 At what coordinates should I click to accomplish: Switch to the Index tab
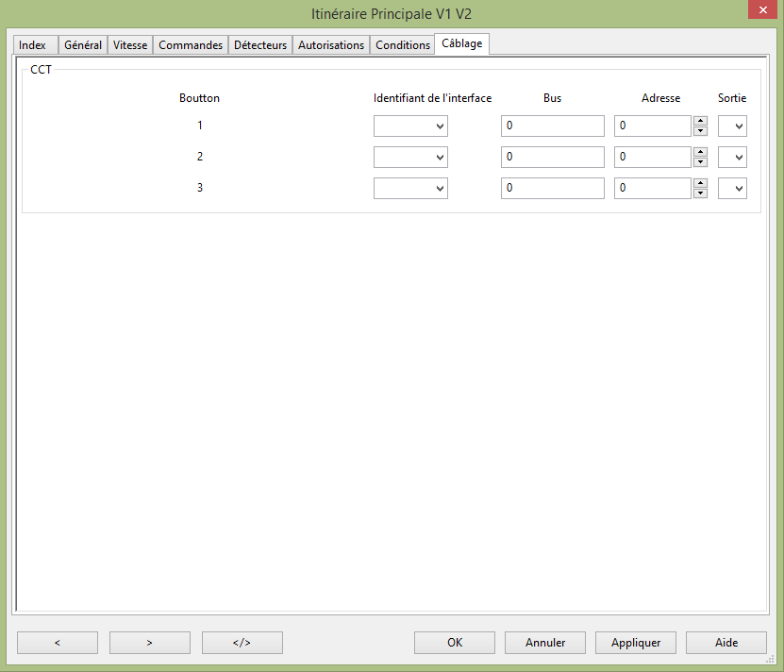pos(33,45)
